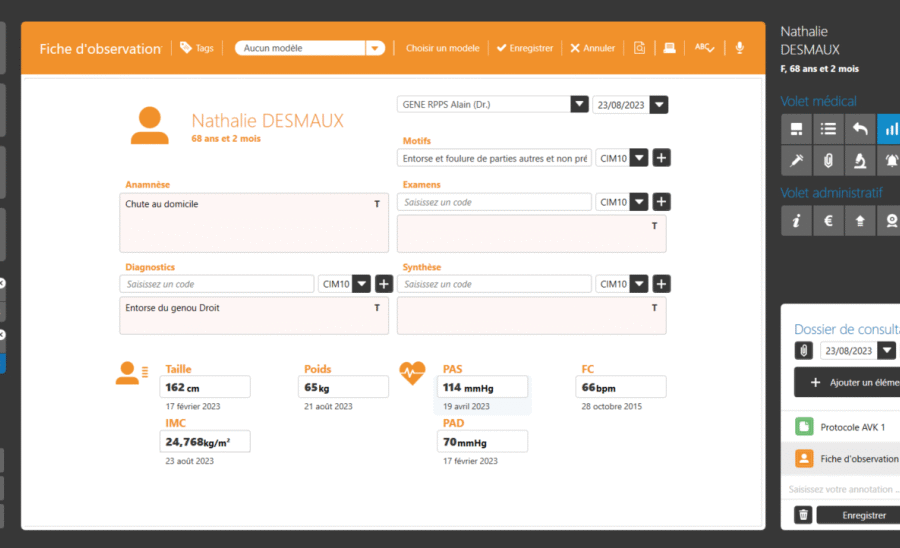
Task: Click Enregistrer in the orange header
Action: pos(525,48)
